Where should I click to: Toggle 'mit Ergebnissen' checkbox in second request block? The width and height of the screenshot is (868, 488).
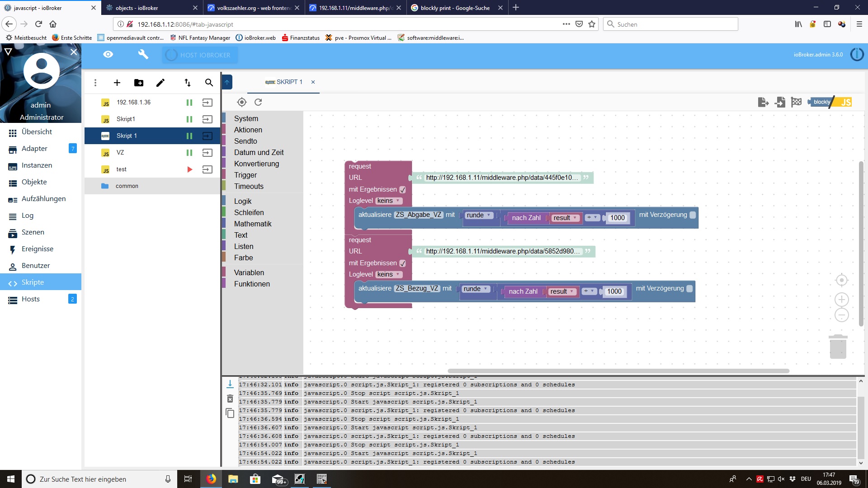pyautogui.click(x=402, y=263)
